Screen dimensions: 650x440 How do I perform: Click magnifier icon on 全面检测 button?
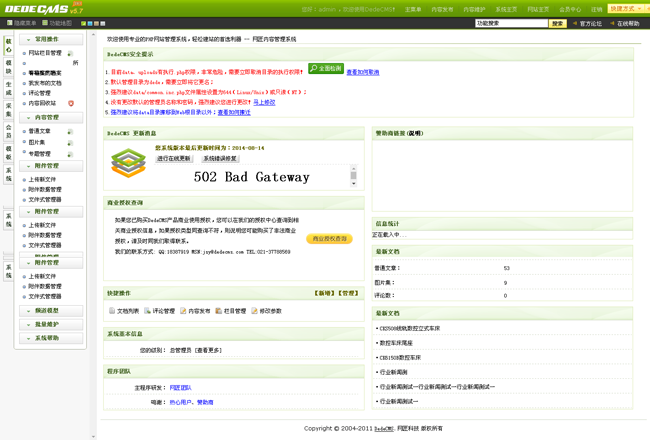pyautogui.click(x=314, y=68)
